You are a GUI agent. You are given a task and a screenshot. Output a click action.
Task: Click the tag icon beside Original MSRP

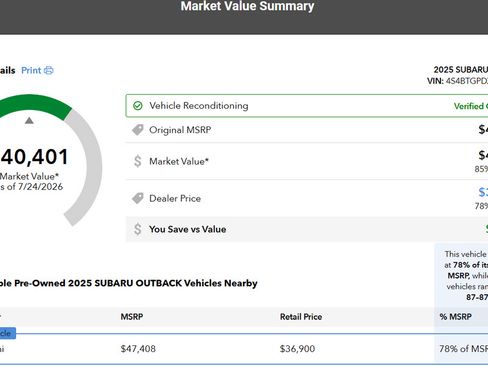point(137,130)
